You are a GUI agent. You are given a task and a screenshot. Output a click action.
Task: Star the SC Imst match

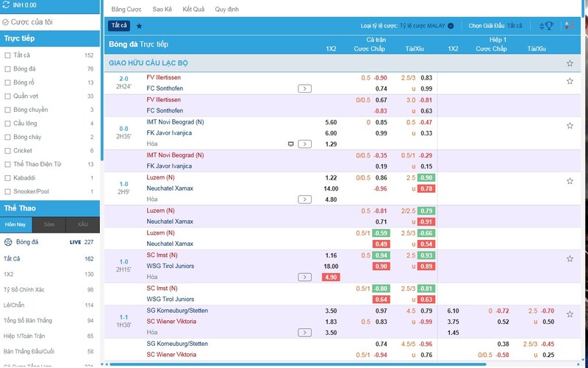(x=570, y=259)
